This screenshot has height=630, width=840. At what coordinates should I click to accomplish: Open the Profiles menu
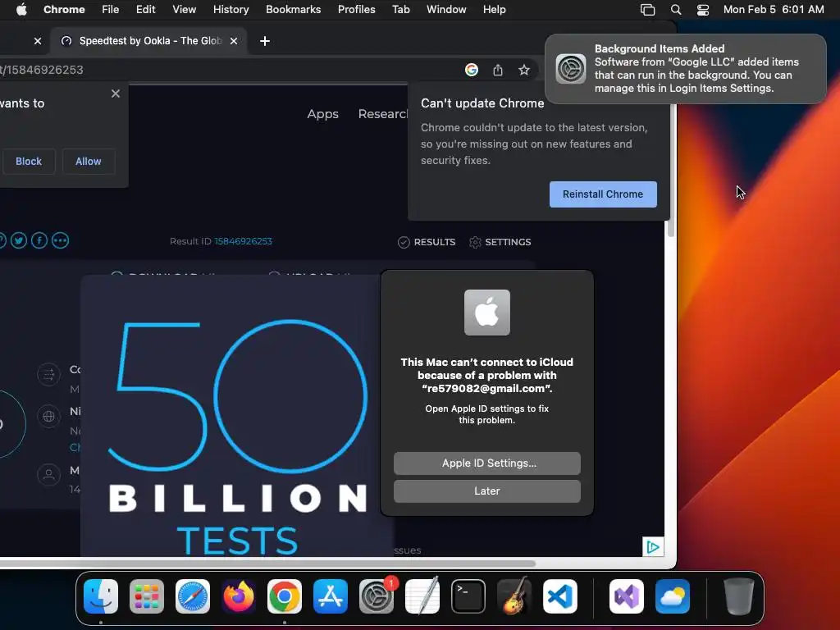pyautogui.click(x=357, y=10)
